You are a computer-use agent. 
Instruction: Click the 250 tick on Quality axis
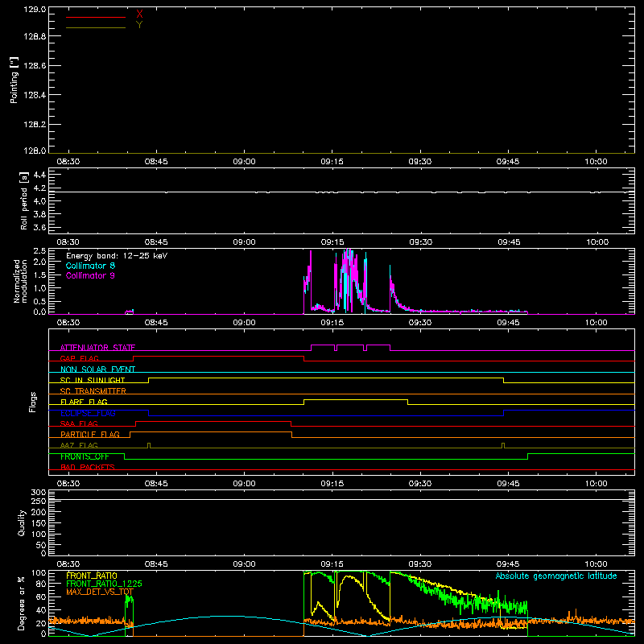[x=39, y=502]
